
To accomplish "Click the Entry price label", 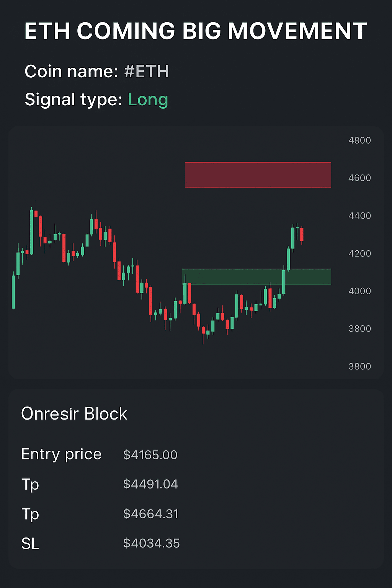I will click(x=61, y=454).
